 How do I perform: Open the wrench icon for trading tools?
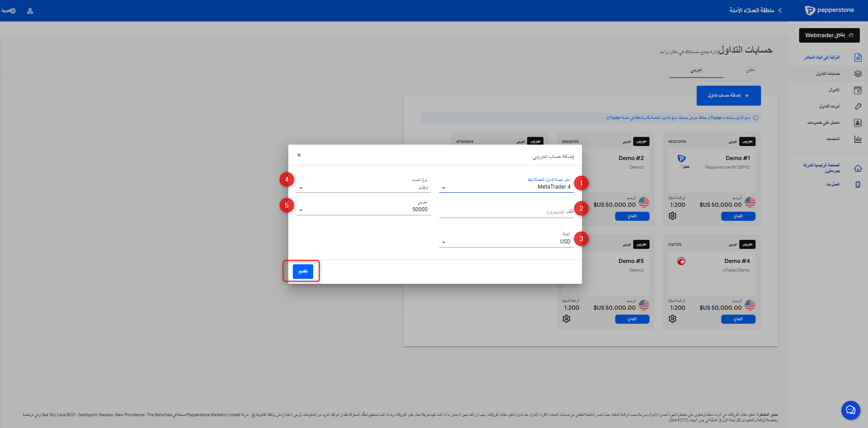click(x=858, y=107)
